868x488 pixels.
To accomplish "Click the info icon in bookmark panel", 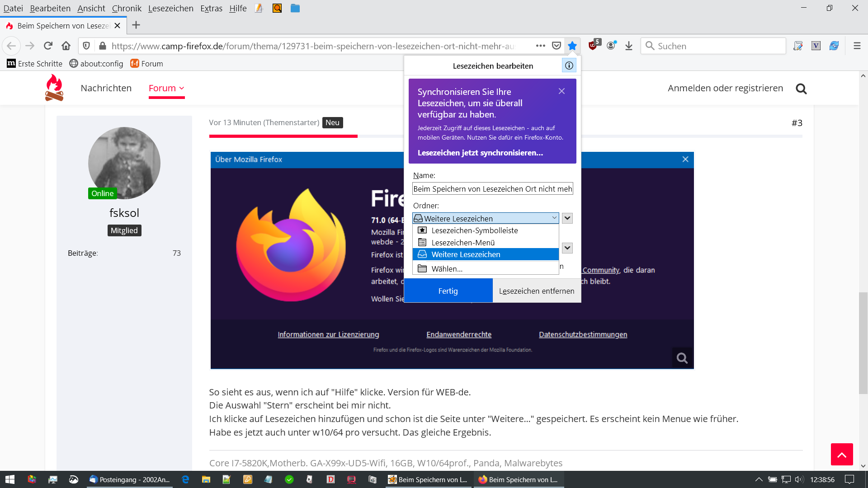I will click(x=569, y=66).
